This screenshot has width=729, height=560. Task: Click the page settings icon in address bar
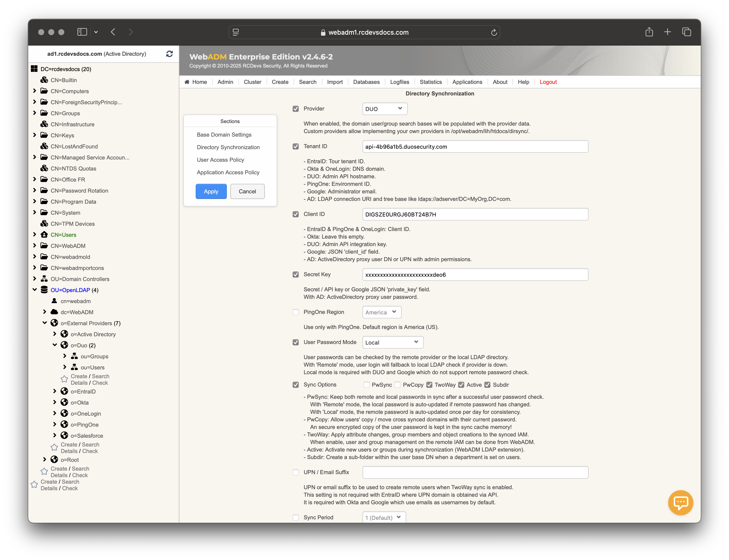(x=236, y=32)
